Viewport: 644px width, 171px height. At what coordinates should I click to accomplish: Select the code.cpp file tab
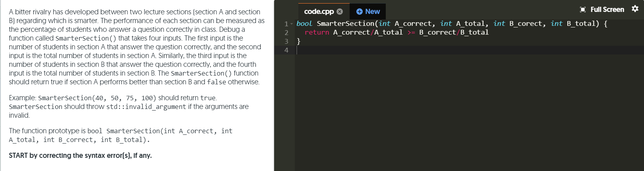point(323,12)
